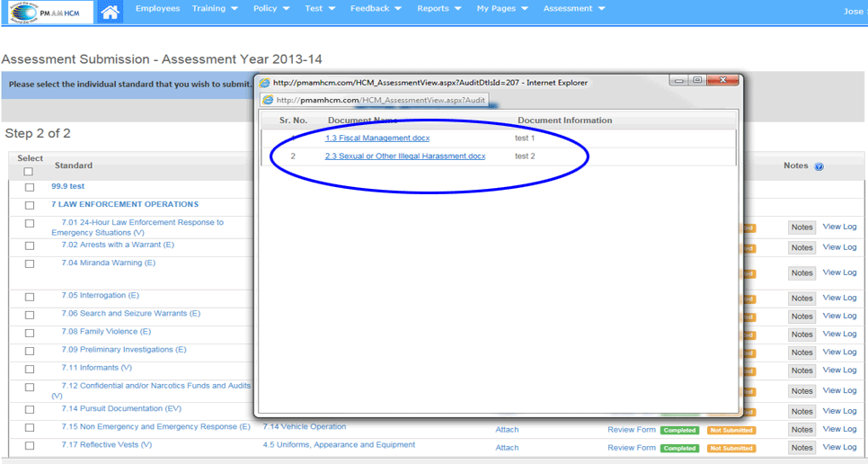The width and height of the screenshot is (868, 464).
Task: Maximize the Assessment View popup window
Action: (696, 80)
